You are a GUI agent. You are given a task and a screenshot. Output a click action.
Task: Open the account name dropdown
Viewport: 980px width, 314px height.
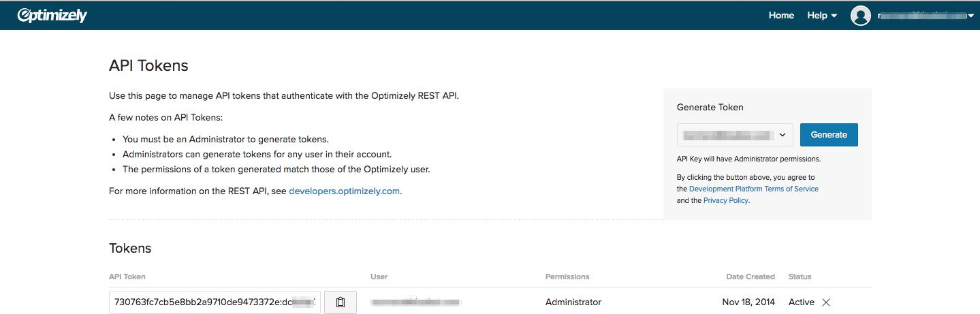pos(926,16)
